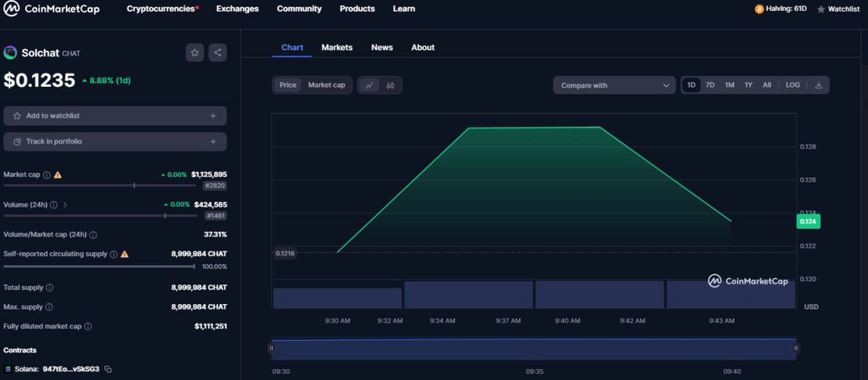Switch to the News tab

382,48
